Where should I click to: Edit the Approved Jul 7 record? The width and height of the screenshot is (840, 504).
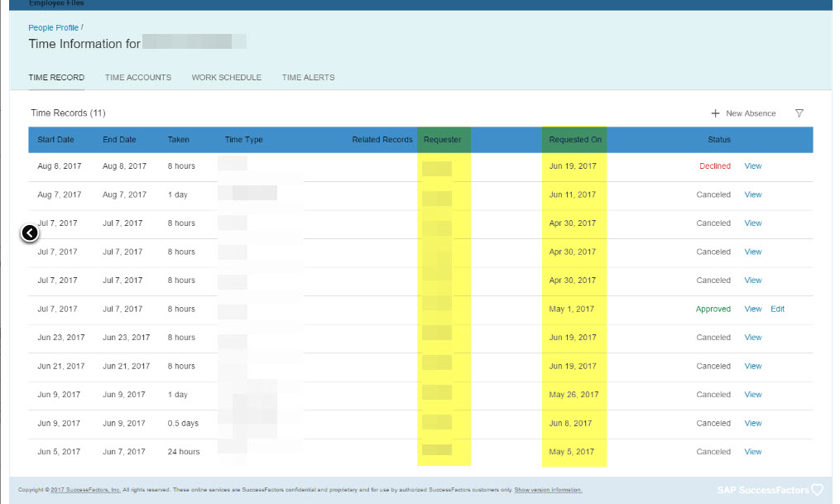[x=777, y=309]
